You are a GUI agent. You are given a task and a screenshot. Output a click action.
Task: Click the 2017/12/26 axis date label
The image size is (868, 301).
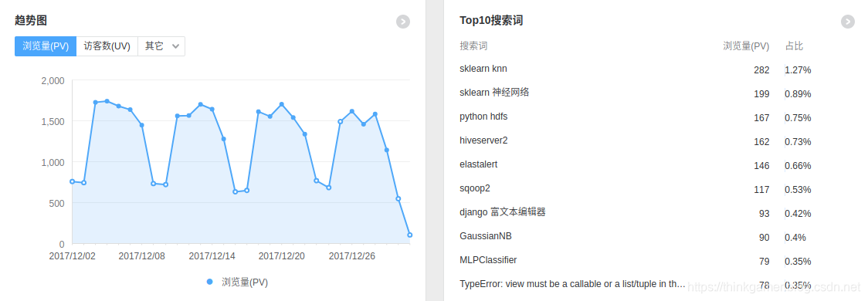352,256
